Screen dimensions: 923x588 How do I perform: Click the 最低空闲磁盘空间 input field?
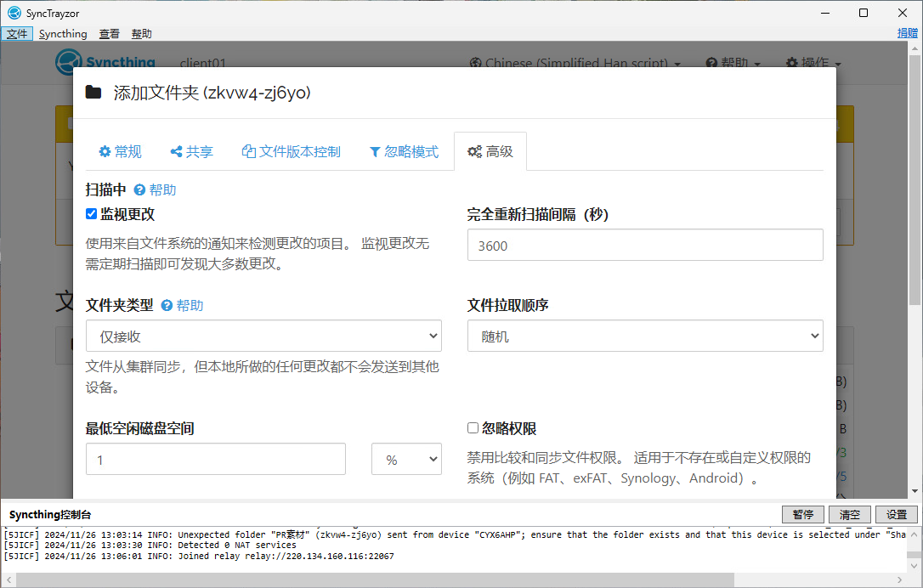215,459
